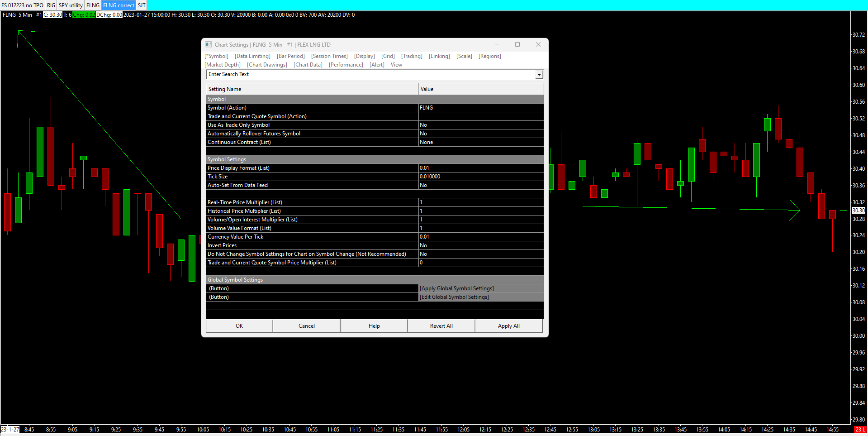Open the Bar Period settings tab

click(x=291, y=56)
